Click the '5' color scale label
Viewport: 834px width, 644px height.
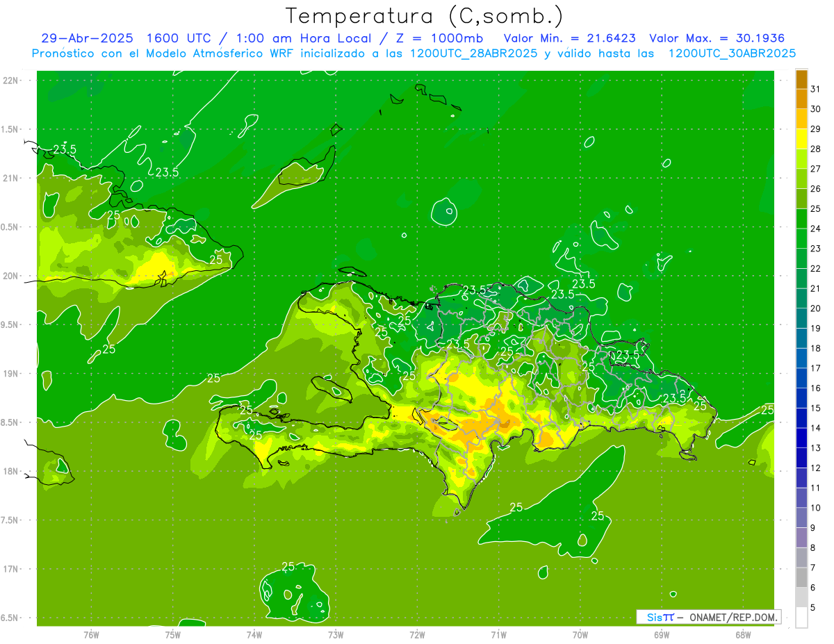click(813, 608)
